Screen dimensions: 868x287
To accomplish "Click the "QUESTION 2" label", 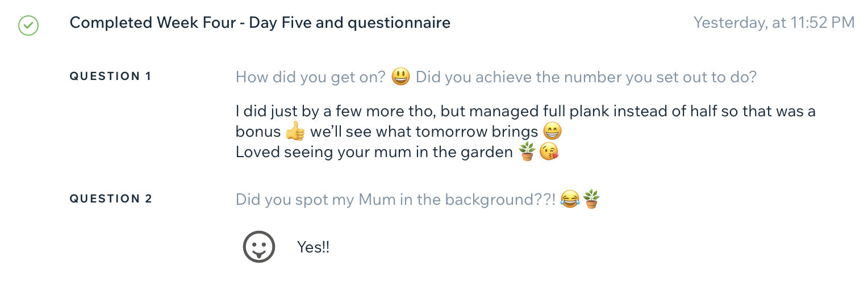I will tap(111, 199).
